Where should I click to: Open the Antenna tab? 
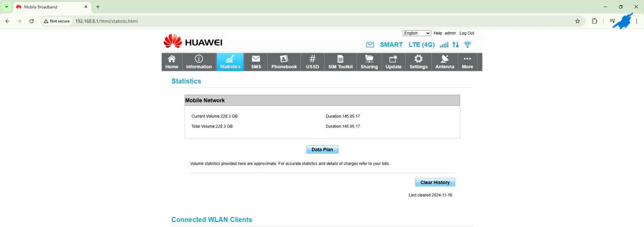pyautogui.click(x=445, y=62)
